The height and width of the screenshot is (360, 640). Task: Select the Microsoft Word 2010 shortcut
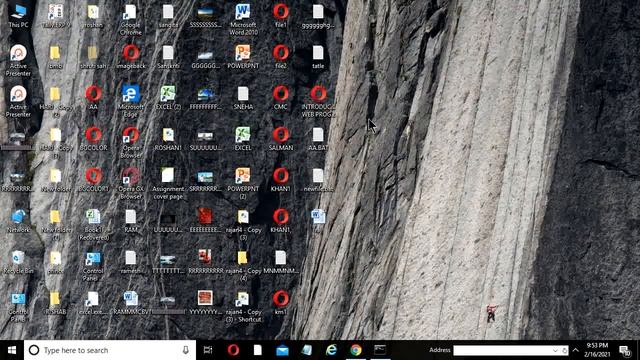[x=243, y=20]
